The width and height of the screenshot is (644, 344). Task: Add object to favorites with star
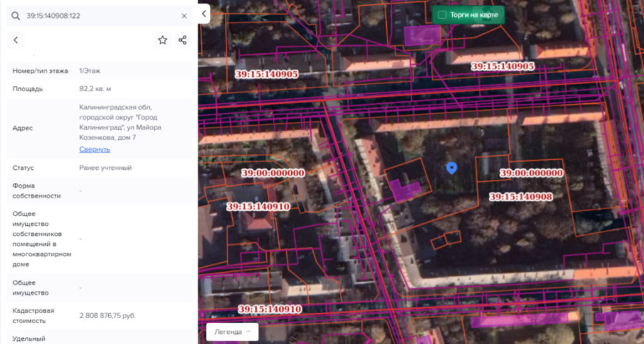tap(162, 40)
